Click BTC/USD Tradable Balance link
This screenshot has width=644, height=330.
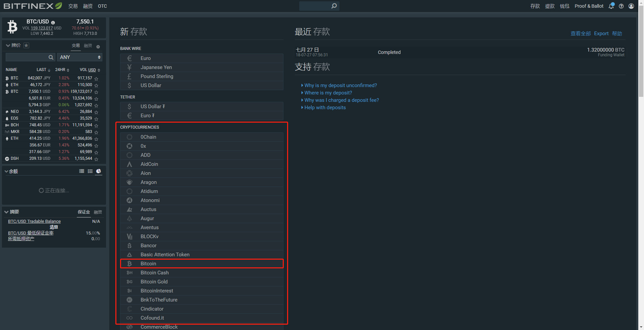(x=34, y=221)
